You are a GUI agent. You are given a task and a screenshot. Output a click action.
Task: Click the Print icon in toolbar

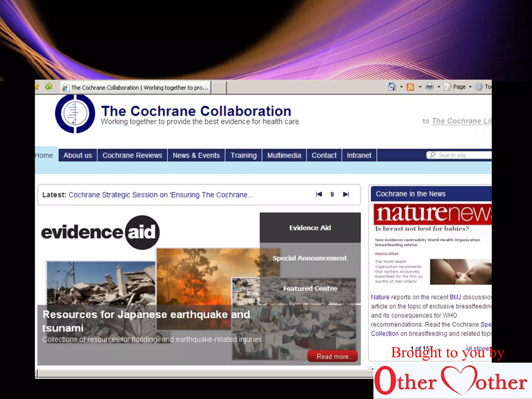tap(429, 87)
